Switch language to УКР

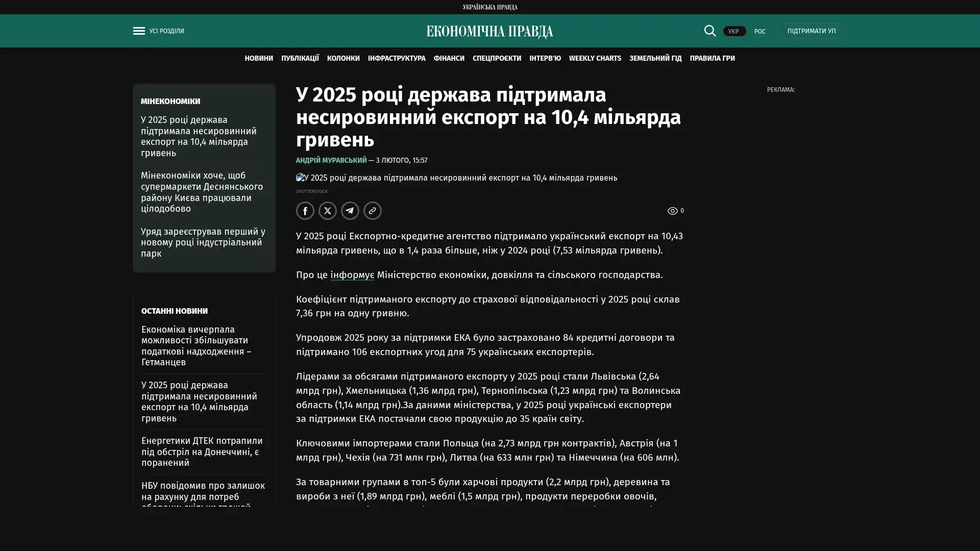click(734, 32)
